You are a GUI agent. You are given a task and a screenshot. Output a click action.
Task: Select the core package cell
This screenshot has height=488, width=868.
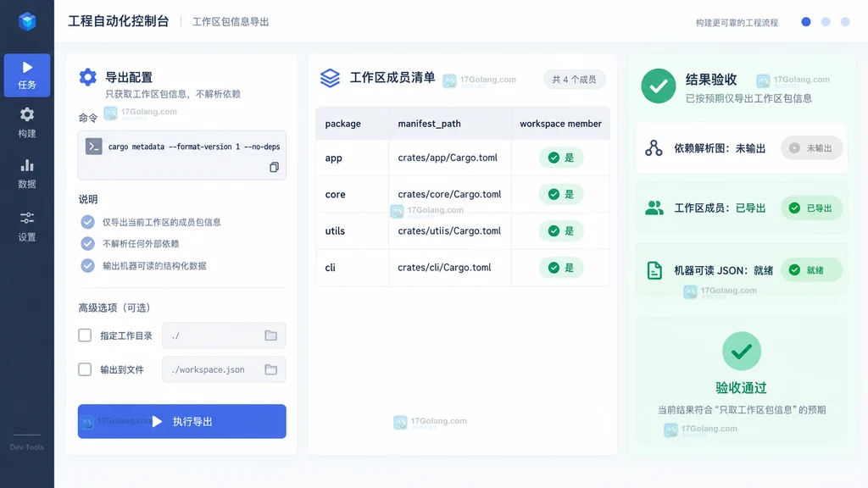(352, 194)
